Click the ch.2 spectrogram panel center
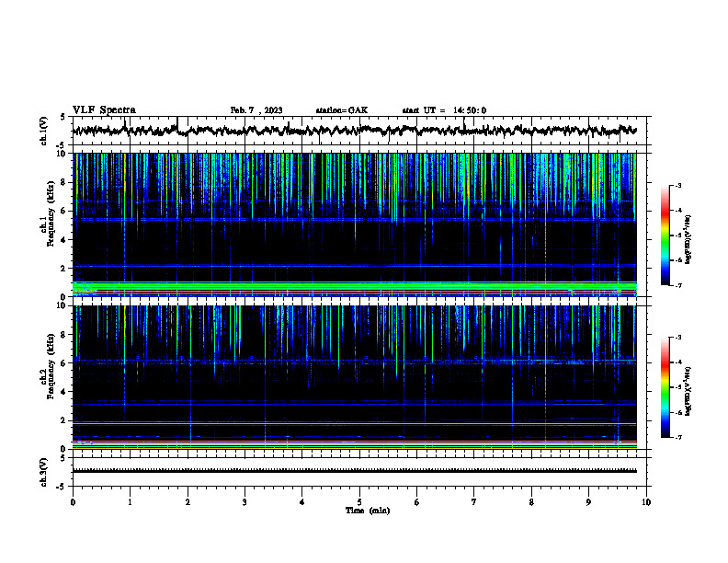This screenshot has height=563, width=728. (354, 377)
